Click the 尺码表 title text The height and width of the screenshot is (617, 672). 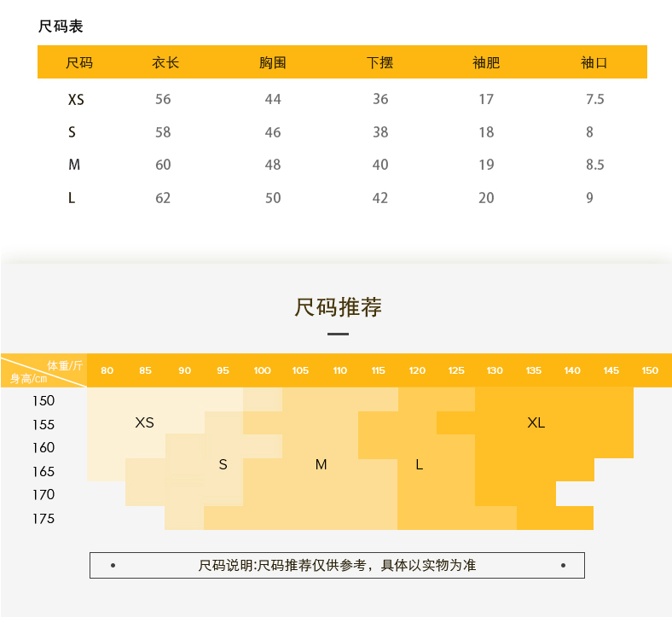point(61,26)
